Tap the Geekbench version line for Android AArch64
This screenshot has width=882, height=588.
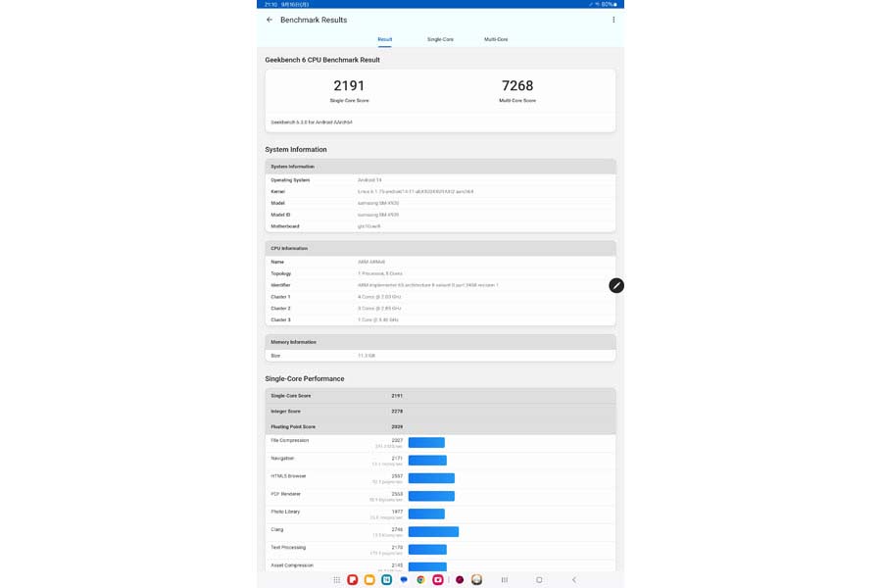click(312, 122)
